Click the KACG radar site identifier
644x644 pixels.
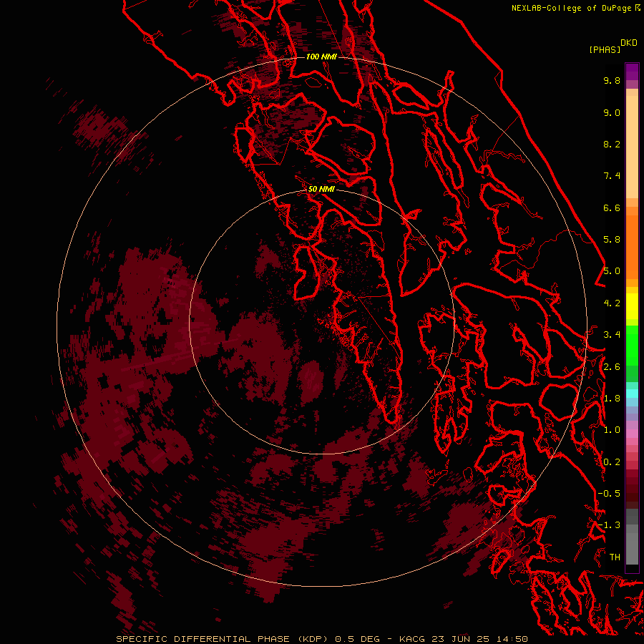pyautogui.click(x=413, y=639)
